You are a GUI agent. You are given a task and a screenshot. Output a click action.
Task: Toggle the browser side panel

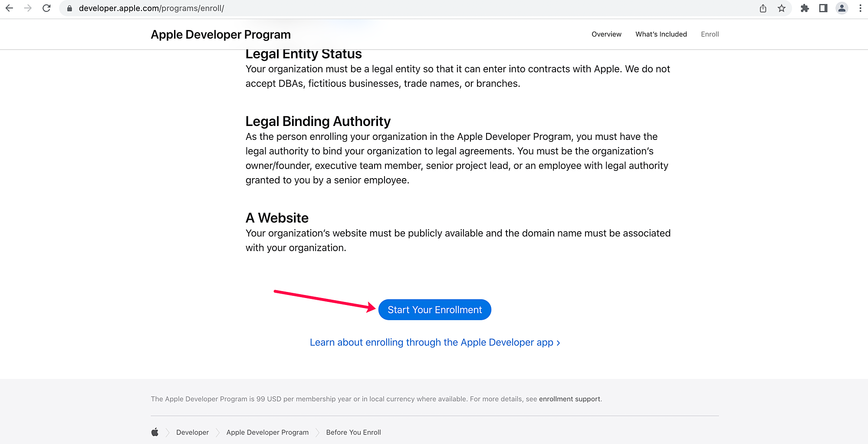coord(823,8)
